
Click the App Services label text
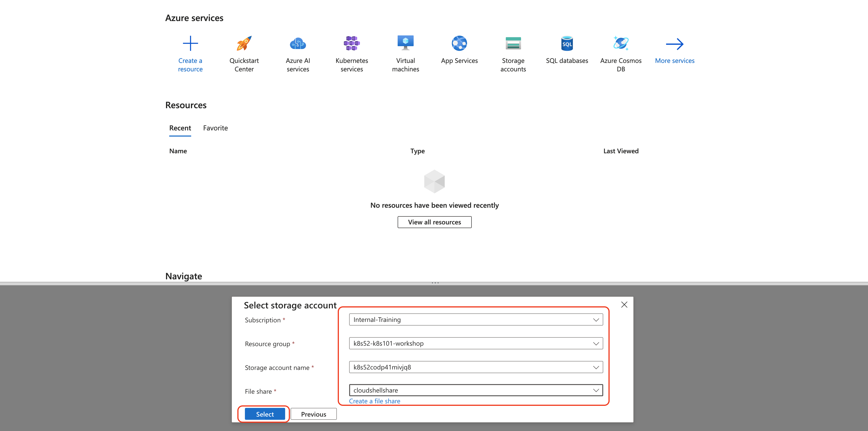459,61
